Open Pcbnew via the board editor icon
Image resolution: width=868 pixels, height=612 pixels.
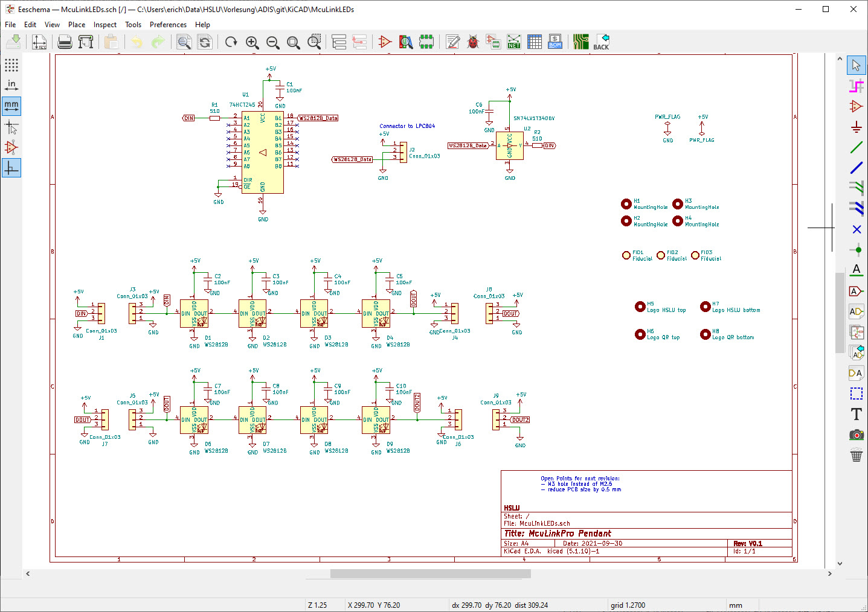580,42
